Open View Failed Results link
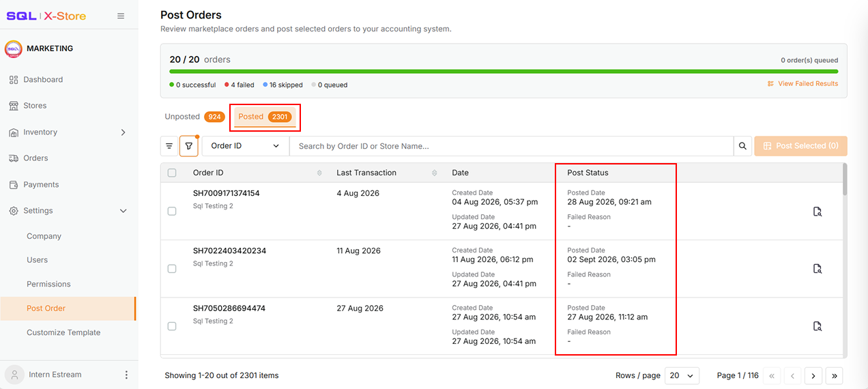Image resolution: width=868 pixels, height=389 pixels. click(x=802, y=84)
